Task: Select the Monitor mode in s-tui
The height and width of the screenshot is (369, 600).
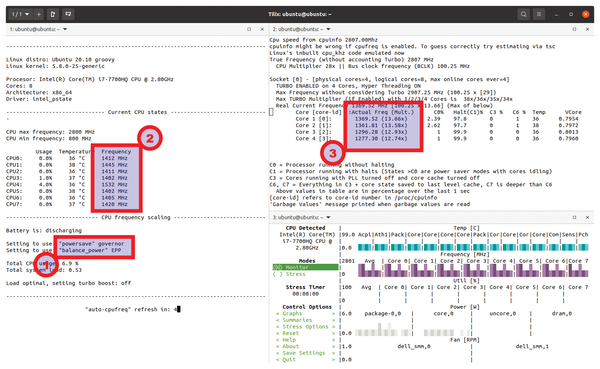Action: (305, 267)
